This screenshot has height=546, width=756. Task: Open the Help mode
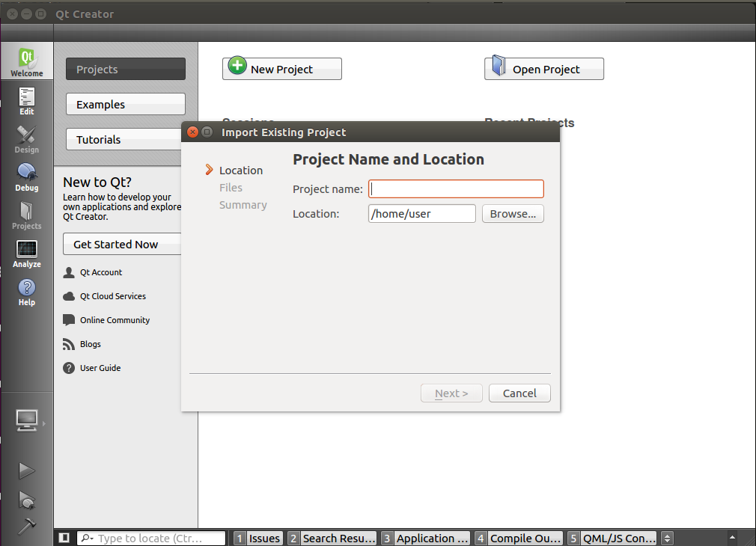[26, 291]
